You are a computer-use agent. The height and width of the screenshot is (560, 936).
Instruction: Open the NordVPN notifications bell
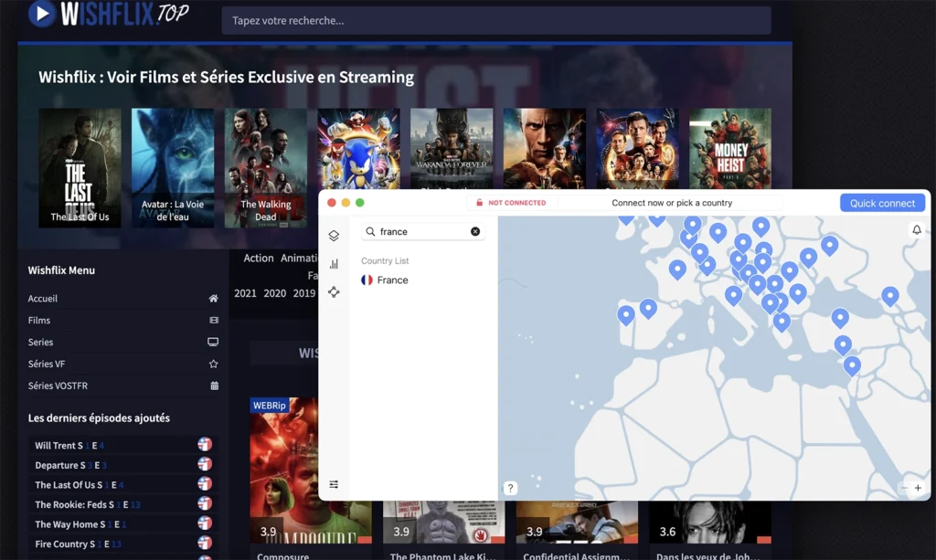(x=917, y=230)
